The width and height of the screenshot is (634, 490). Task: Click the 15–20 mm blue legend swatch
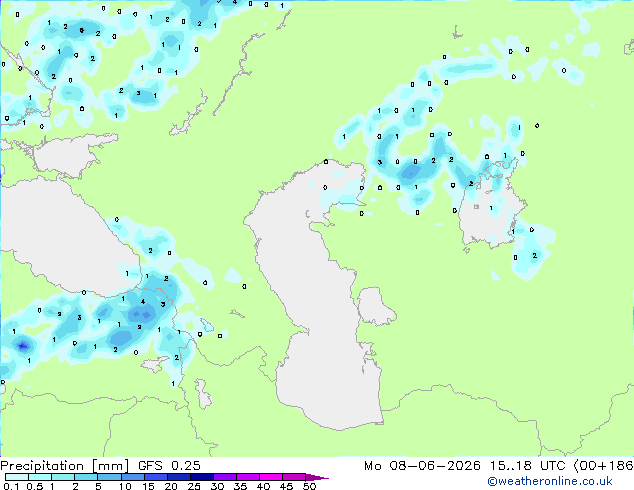(155, 477)
